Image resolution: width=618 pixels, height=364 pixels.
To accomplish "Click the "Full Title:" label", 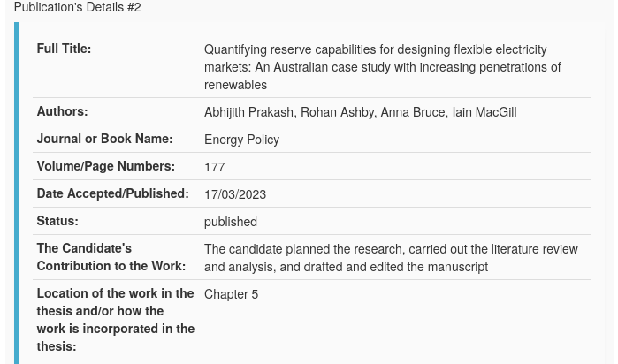I will click(x=64, y=49).
